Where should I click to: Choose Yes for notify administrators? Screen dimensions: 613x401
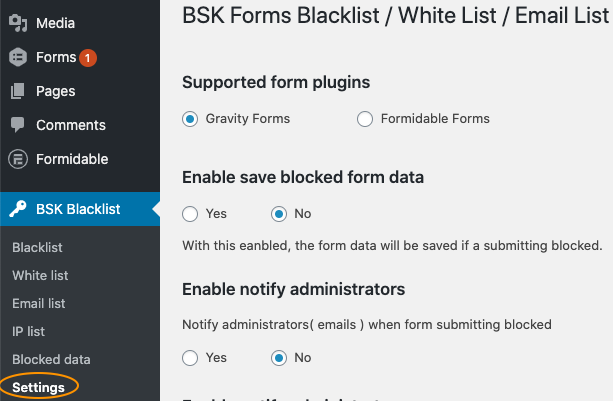click(x=191, y=358)
